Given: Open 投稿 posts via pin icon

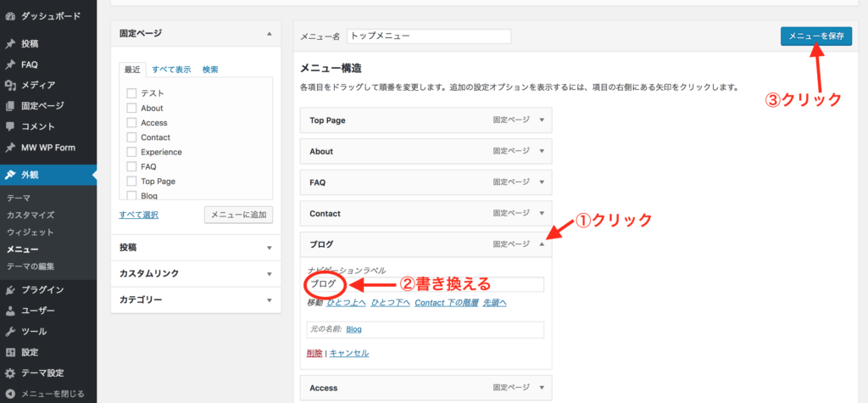Looking at the screenshot, I should pos(10,43).
